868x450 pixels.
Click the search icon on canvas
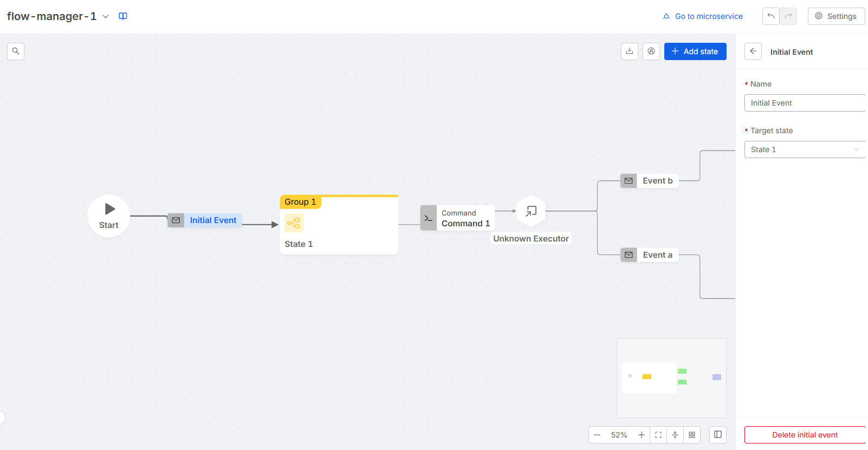pos(16,51)
